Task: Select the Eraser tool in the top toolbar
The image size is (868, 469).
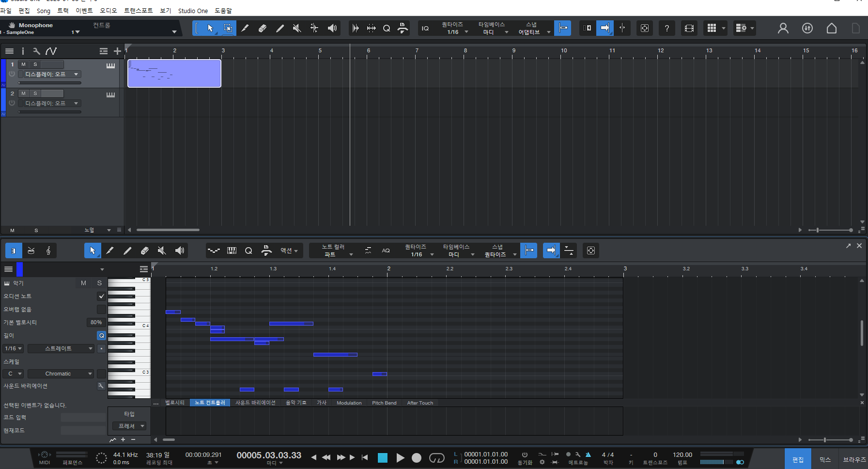Action: pos(262,28)
